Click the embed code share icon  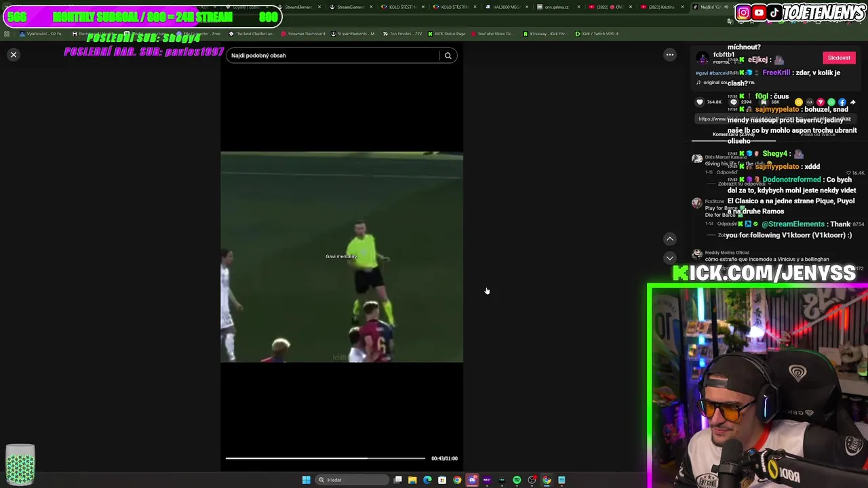809,102
